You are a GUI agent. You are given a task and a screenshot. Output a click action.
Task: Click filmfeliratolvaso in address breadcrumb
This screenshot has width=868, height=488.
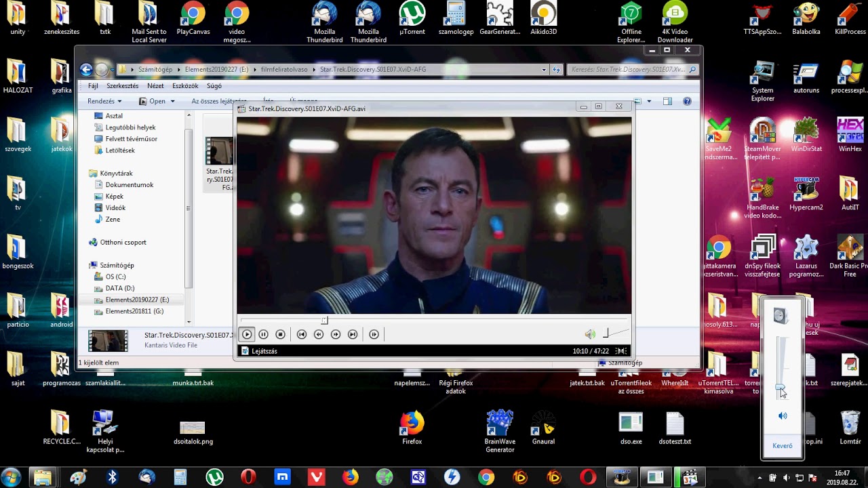pos(284,69)
